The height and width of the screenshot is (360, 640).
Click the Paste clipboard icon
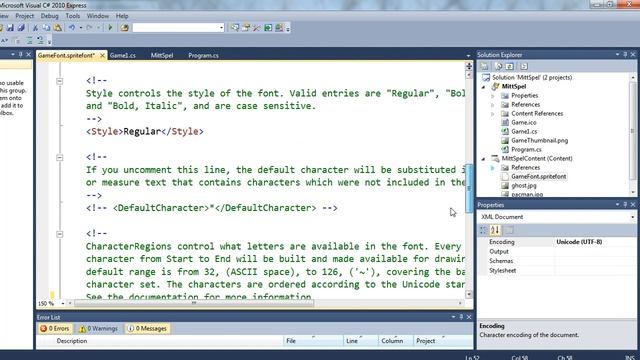point(58,28)
